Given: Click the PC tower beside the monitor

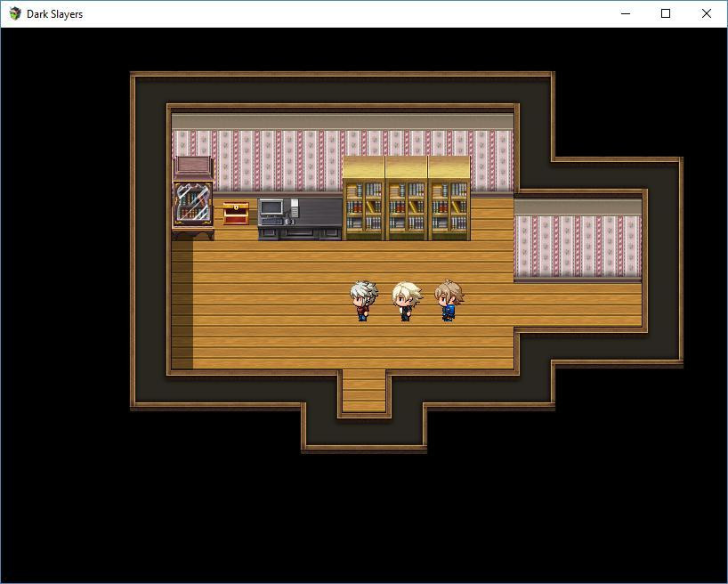Looking at the screenshot, I should point(295,207).
